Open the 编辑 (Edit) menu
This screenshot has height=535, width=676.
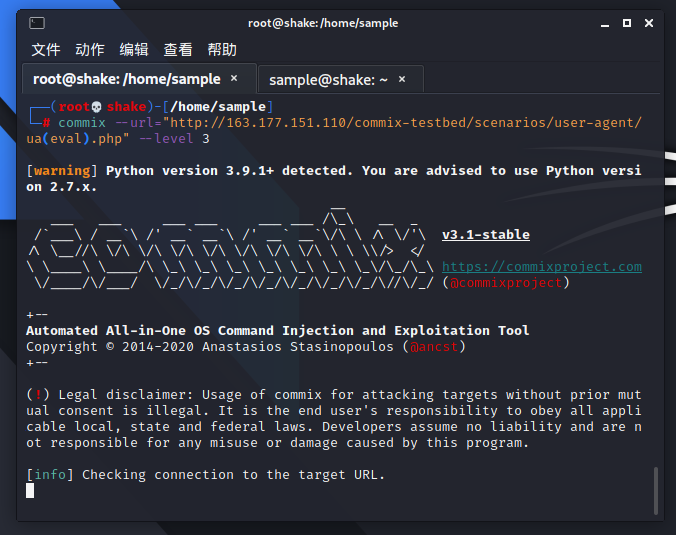click(134, 50)
